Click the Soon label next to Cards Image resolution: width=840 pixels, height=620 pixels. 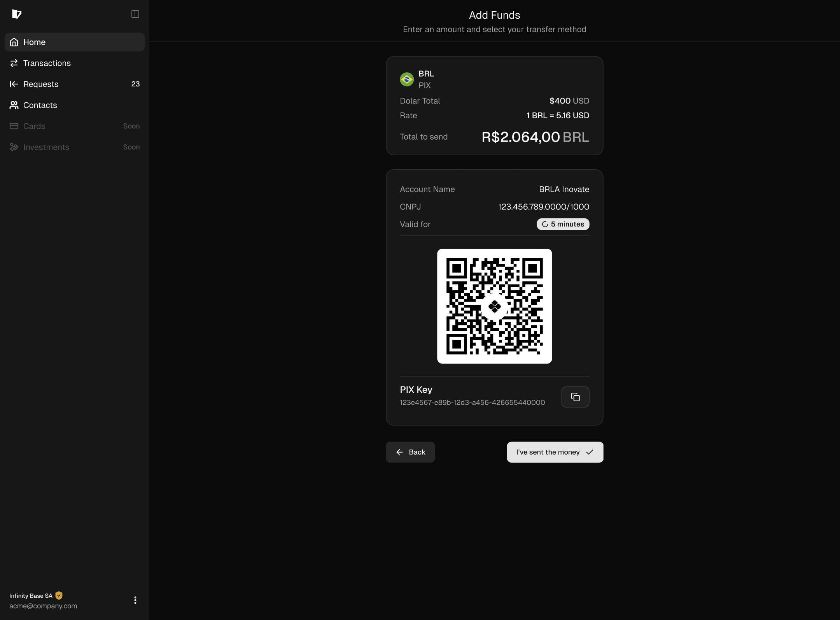(x=131, y=126)
